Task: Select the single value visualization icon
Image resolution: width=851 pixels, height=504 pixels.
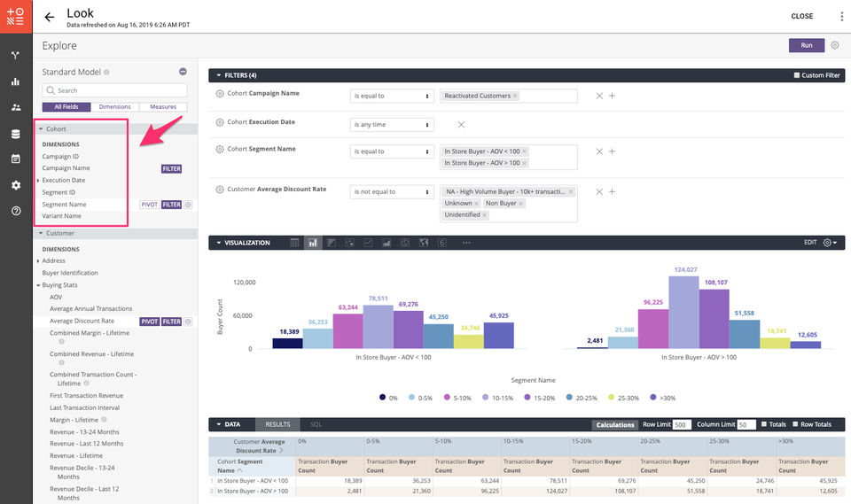Action: tap(441, 243)
